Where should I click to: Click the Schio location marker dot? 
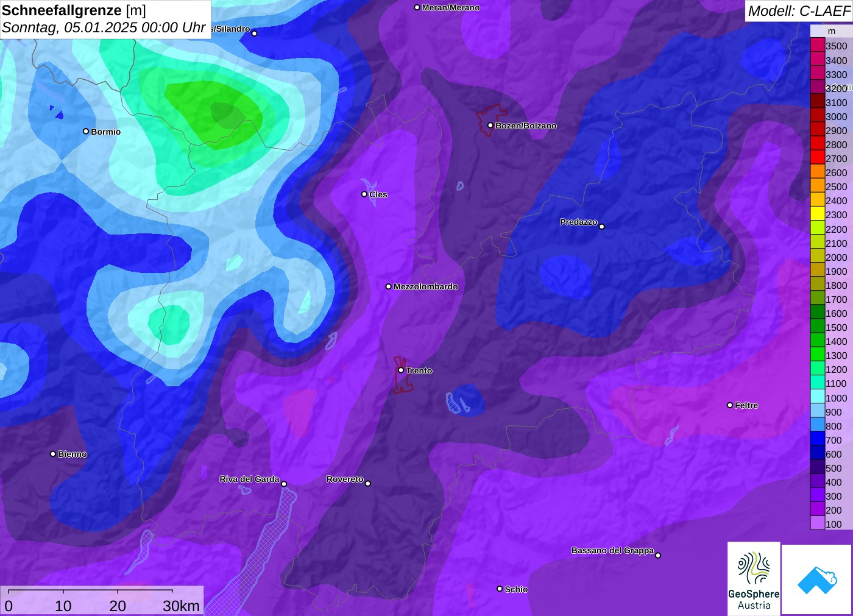pyautogui.click(x=500, y=589)
